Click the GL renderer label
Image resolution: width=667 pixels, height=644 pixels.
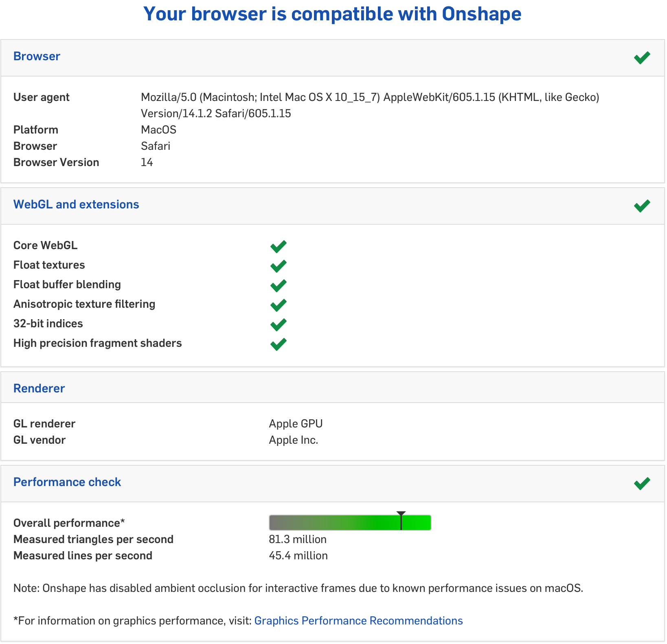[44, 424]
